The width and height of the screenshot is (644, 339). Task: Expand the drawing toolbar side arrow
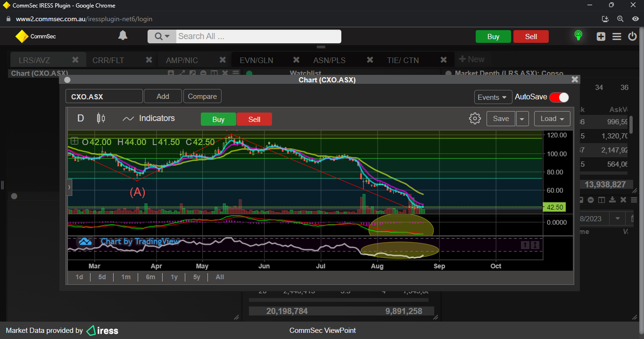pyautogui.click(x=69, y=187)
